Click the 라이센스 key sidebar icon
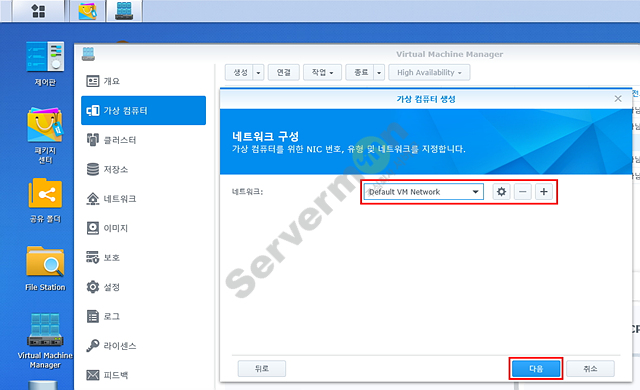 [93, 346]
